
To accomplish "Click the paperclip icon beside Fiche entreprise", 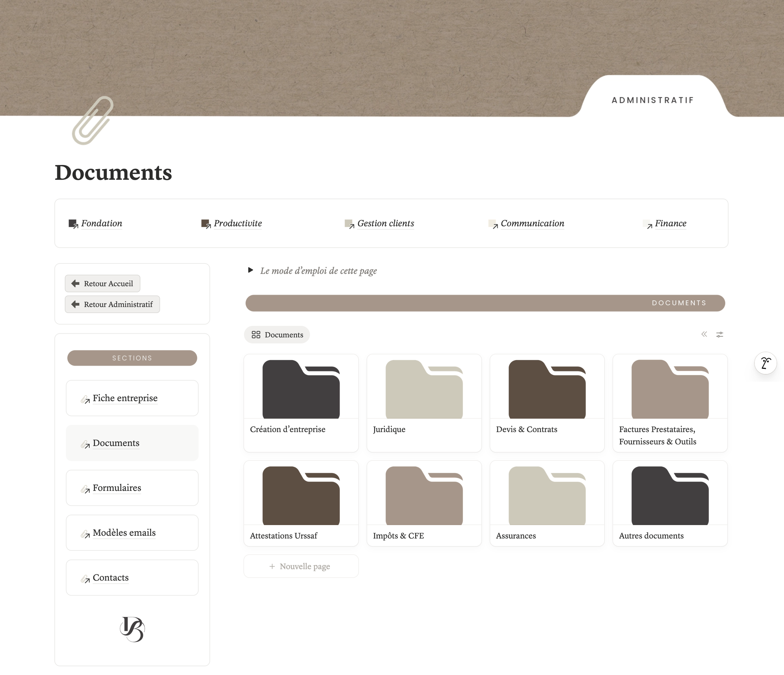I will tap(85, 400).
